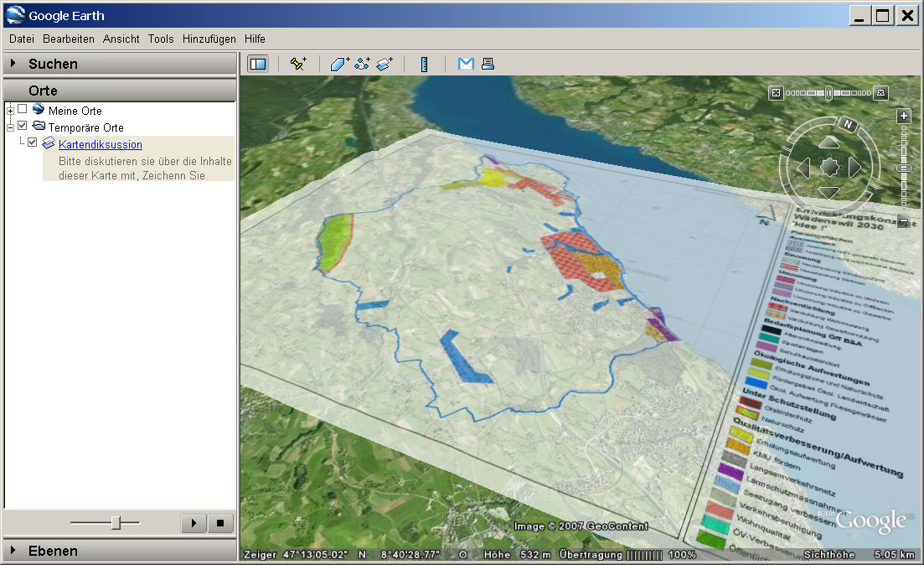Check the Meine Orte checkbox
This screenshot has width=924, height=565.
(x=23, y=110)
